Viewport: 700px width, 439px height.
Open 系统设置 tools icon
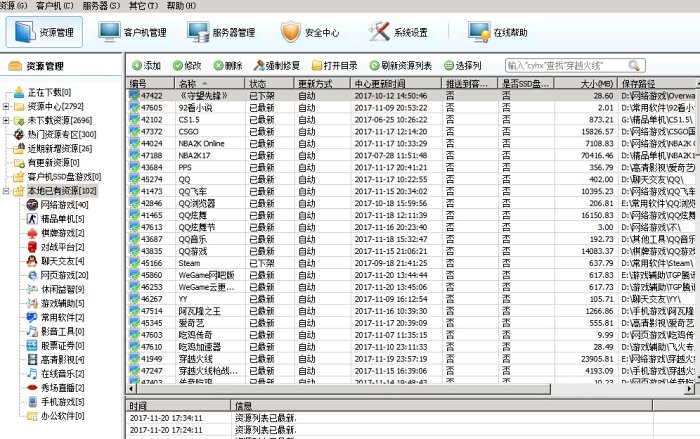click(x=378, y=32)
